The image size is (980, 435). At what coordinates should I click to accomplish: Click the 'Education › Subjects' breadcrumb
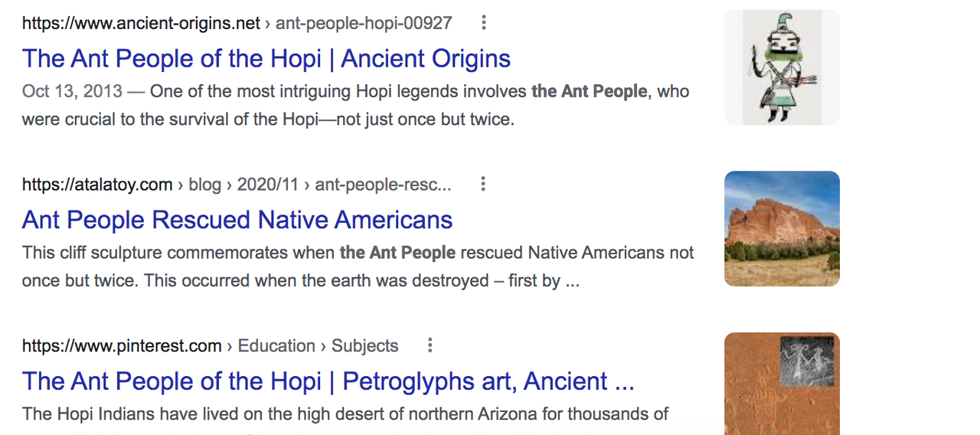coord(318,346)
